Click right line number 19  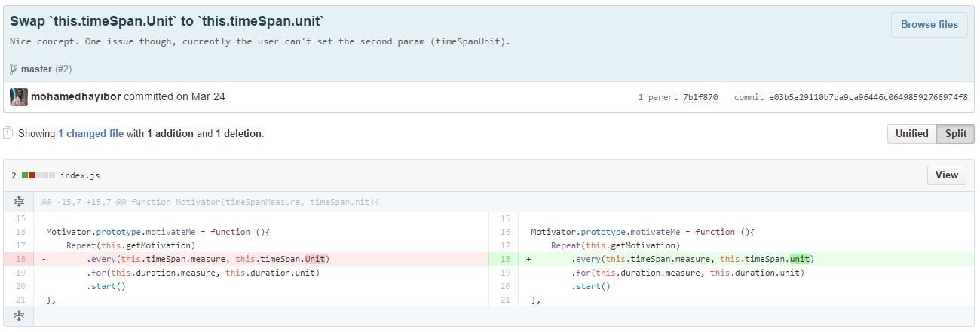504,273
